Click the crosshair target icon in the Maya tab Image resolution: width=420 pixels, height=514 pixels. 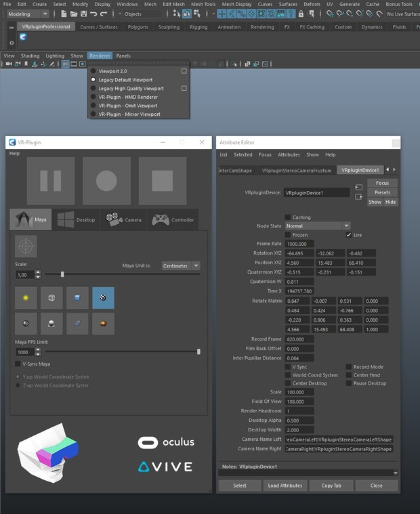26,247
